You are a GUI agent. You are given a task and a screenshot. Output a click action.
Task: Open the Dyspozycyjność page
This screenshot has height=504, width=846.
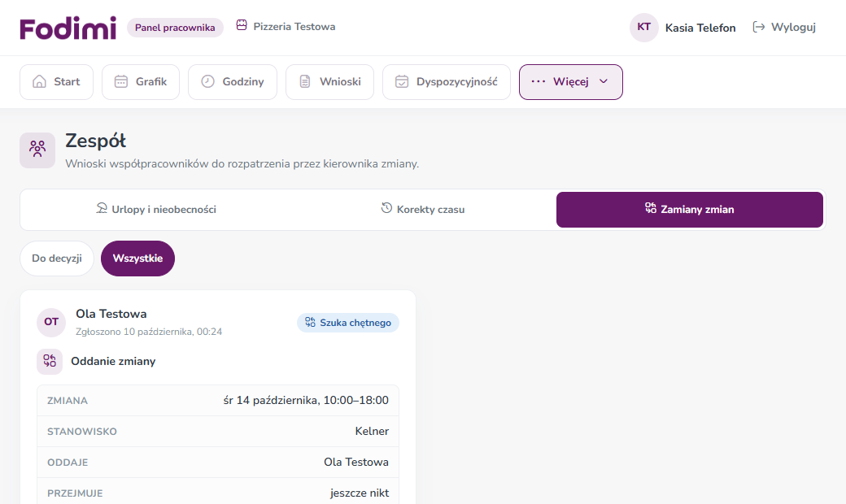pyautogui.click(x=447, y=82)
